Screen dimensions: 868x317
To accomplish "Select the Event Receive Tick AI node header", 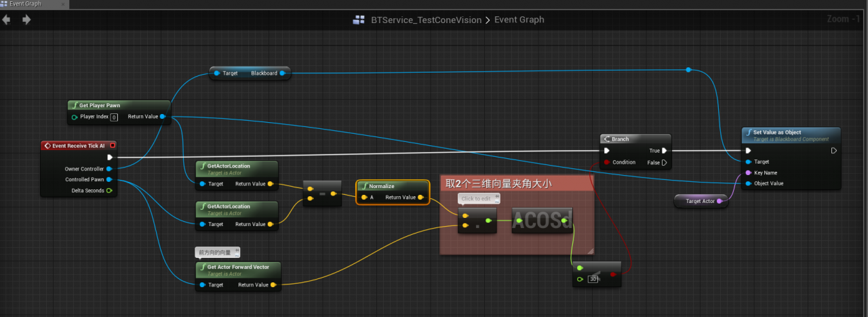I will pyautogui.click(x=78, y=145).
